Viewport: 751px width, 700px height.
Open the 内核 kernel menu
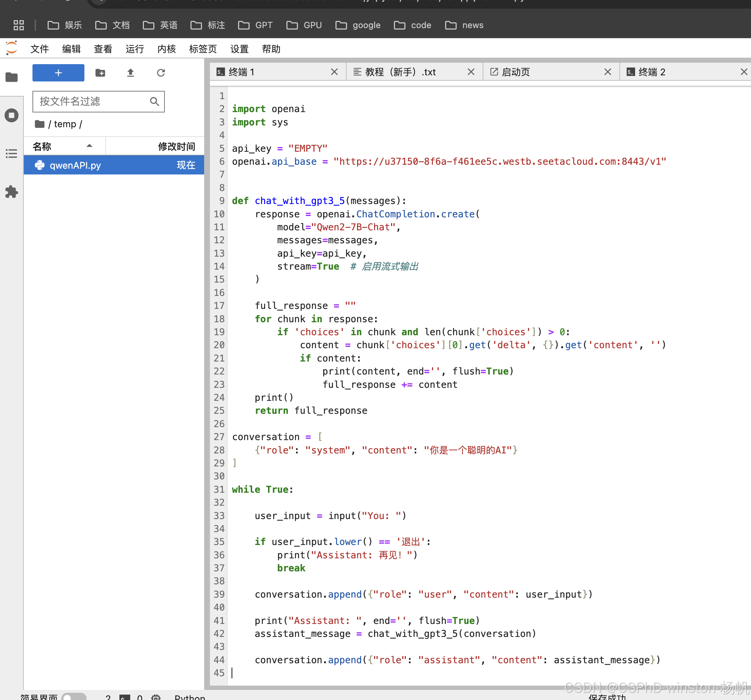tap(166, 49)
